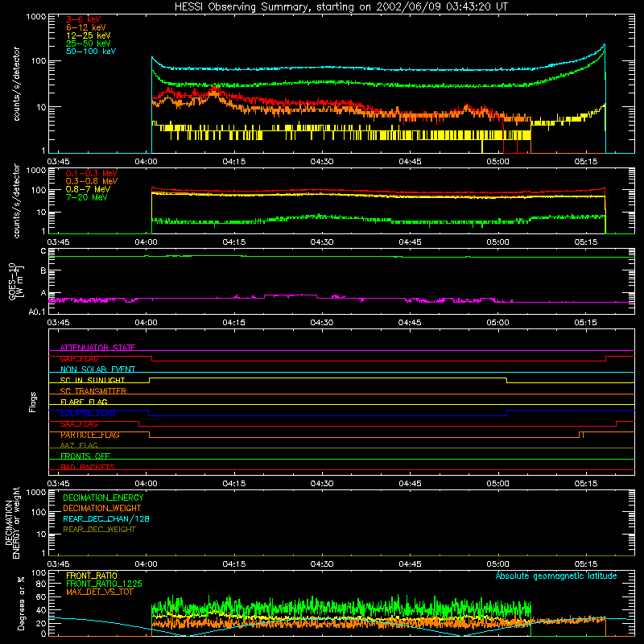
Task: Select the REAR_DEC_CHAN/128 legend label
Action: [106, 518]
